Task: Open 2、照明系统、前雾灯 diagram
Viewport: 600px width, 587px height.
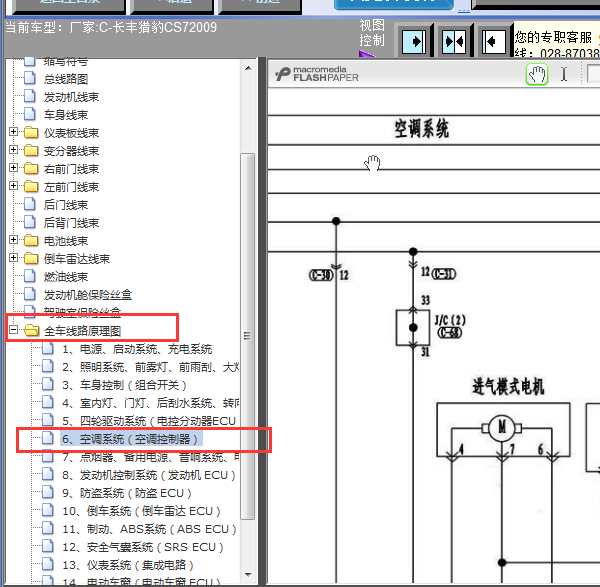Action: 151,367
